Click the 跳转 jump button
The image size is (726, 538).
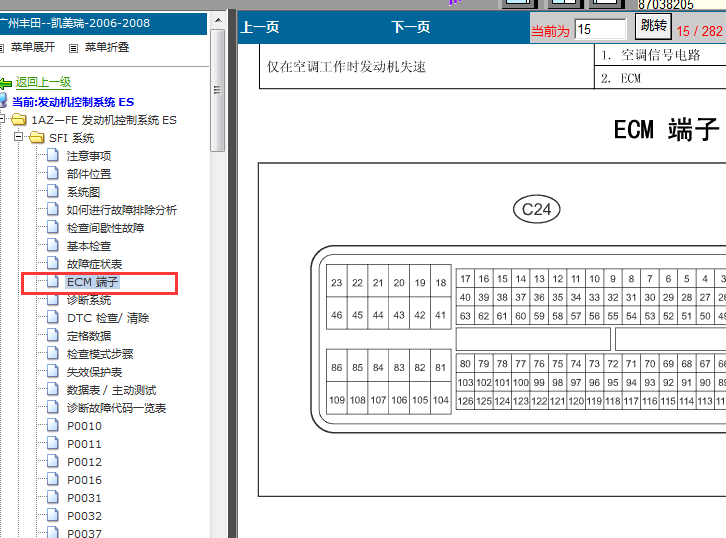point(653,26)
